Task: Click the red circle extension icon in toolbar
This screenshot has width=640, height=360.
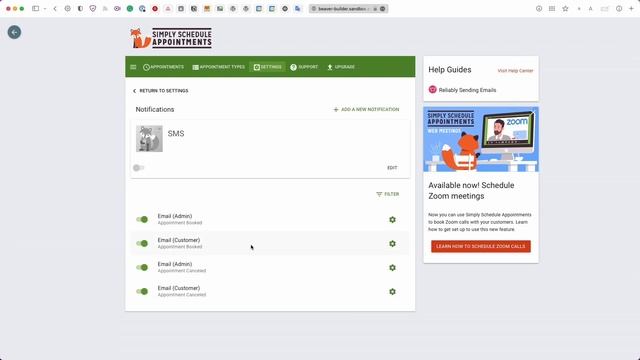Action: pyautogui.click(x=155, y=9)
